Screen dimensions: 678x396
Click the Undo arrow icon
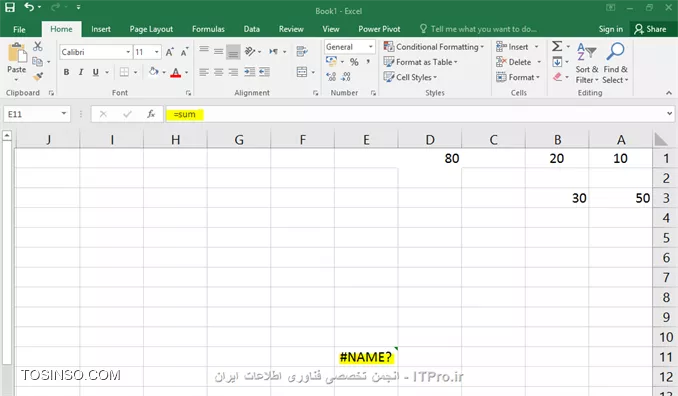pos(29,7)
